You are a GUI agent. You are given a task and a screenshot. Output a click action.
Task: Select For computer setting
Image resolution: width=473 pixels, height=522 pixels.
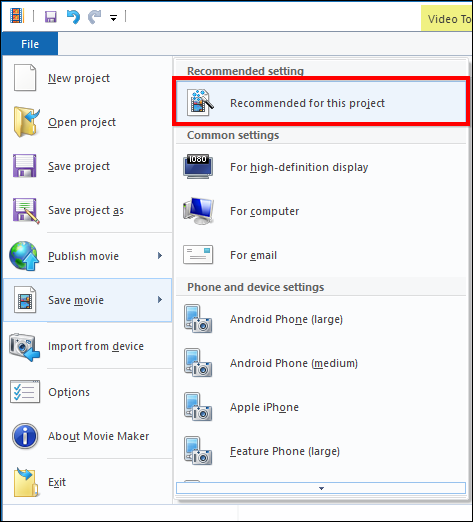(x=321, y=211)
